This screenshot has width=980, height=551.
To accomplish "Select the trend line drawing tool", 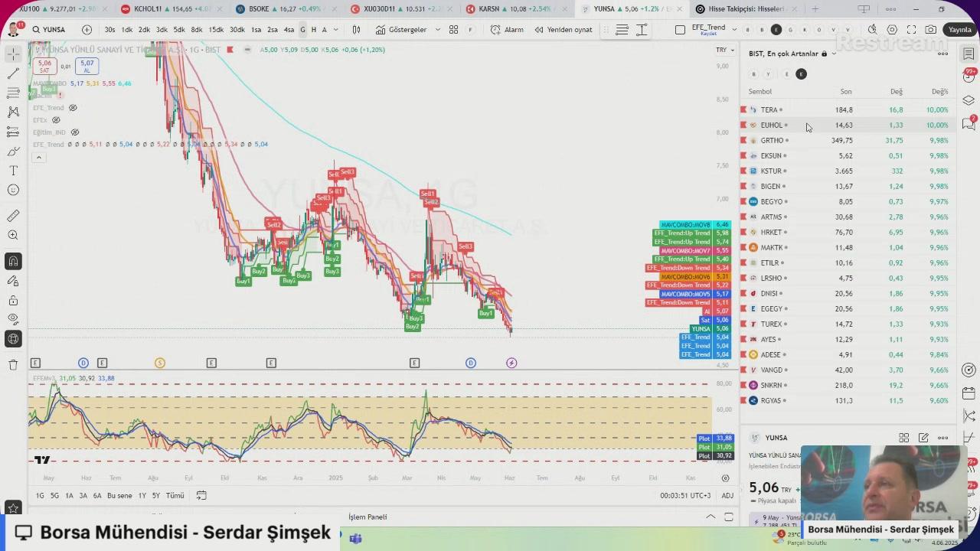I will click(13, 73).
